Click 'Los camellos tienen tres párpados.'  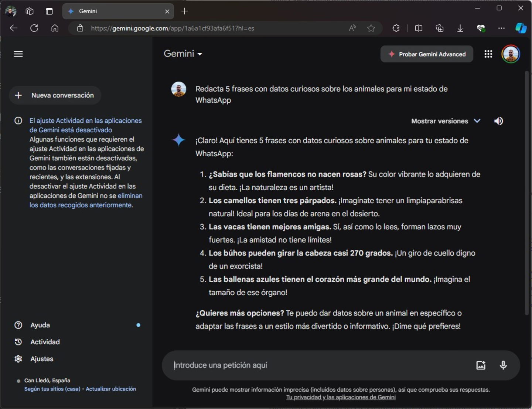273,200
